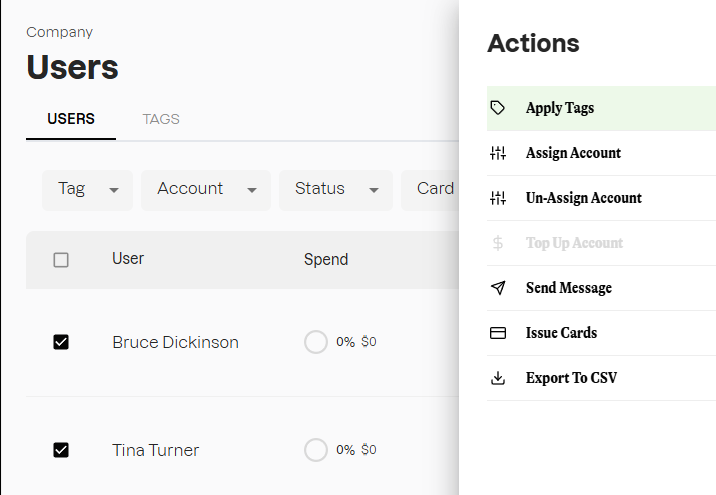Expand the Account filter dropdown

[x=206, y=189]
